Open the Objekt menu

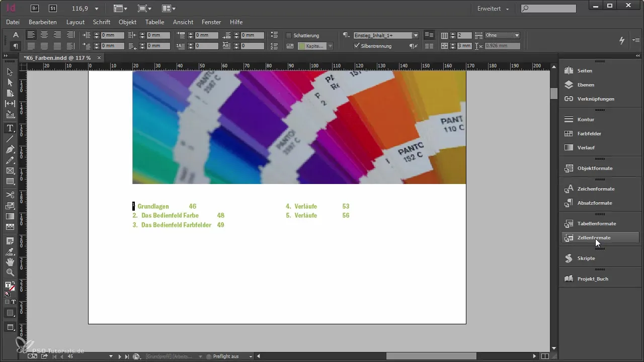click(x=128, y=22)
